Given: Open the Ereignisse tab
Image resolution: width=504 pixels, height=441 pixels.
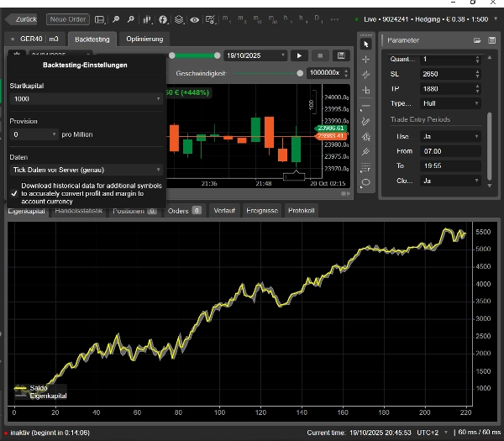Looking at the screenshot, I should click(x=262, y=211).
